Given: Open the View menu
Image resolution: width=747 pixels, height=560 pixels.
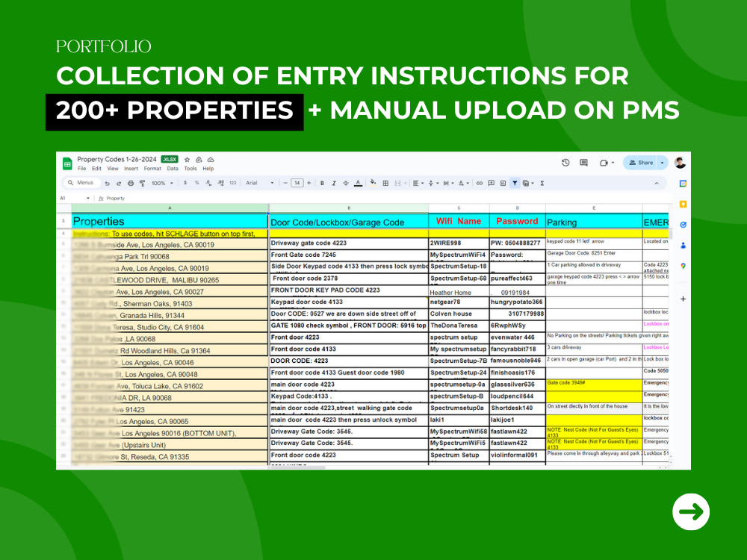Looking at the screenshot, I should [x=113, y=169].
